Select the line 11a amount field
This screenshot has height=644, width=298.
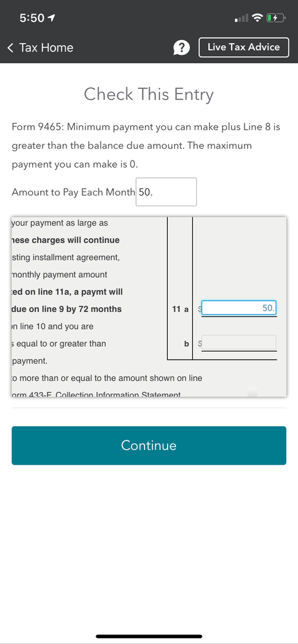(x=239, y=308)
